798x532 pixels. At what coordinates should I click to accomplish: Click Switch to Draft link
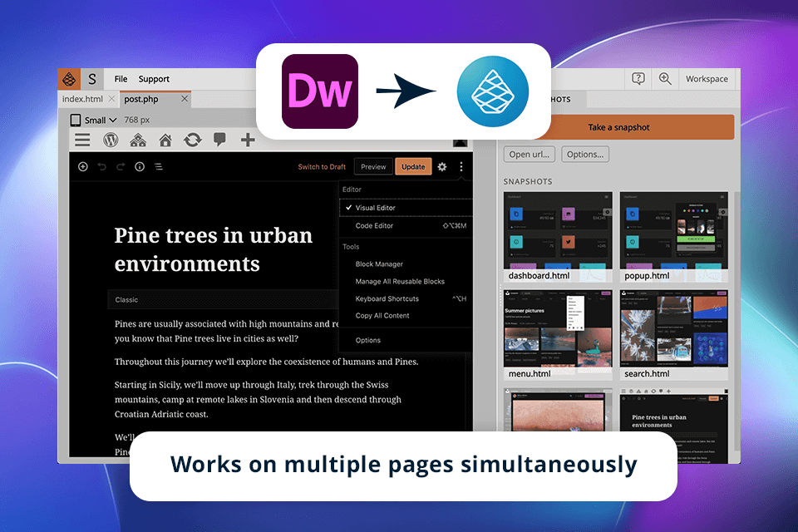322,166
